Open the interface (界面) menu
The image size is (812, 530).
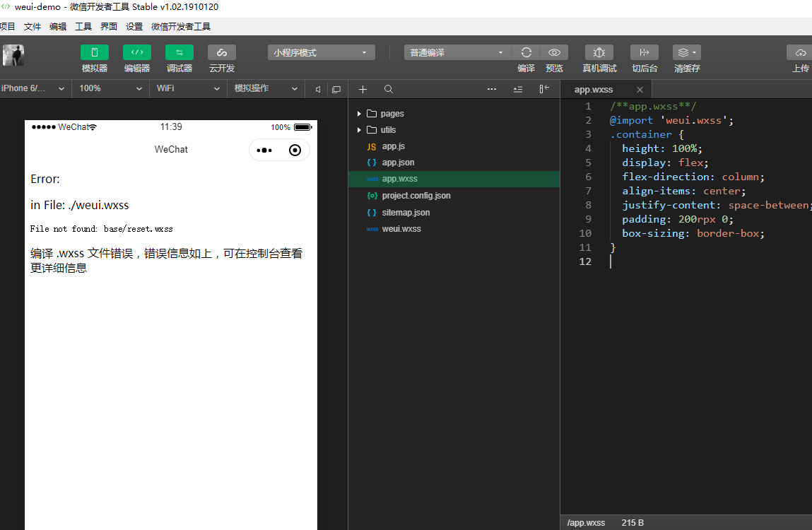click(109, 26)
